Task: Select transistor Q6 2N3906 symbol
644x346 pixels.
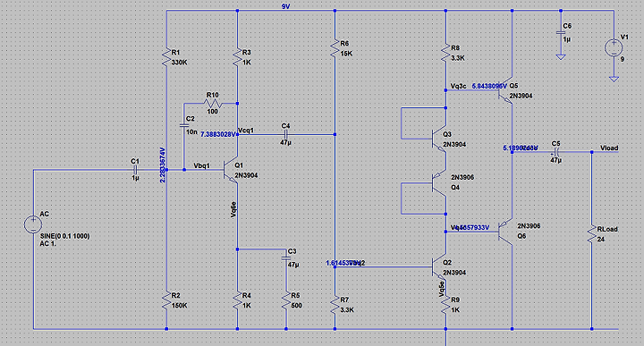Action: tap(505, 232)
